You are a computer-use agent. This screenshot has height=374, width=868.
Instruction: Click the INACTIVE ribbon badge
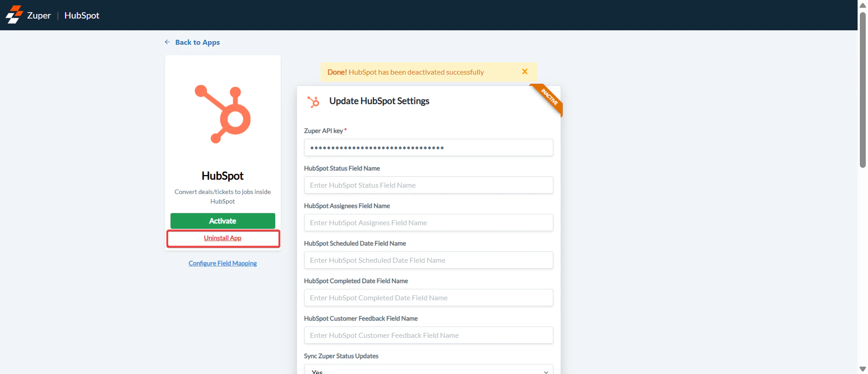coord(549,98)
